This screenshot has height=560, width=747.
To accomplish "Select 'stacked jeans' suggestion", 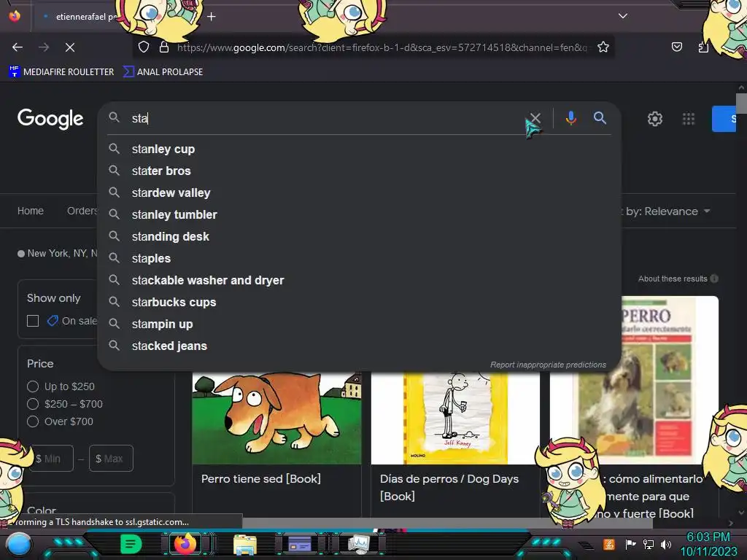I will pos(359,346).
